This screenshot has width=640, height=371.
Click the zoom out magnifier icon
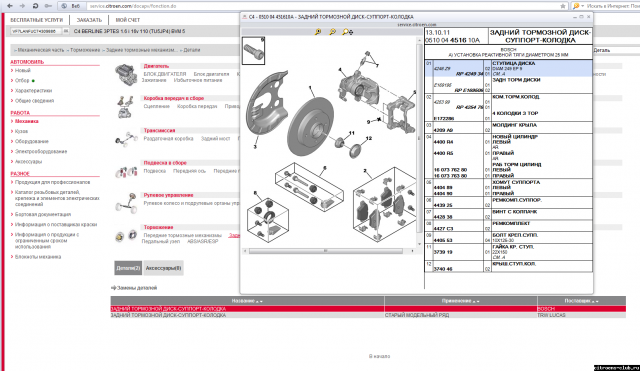coord(333,32)
